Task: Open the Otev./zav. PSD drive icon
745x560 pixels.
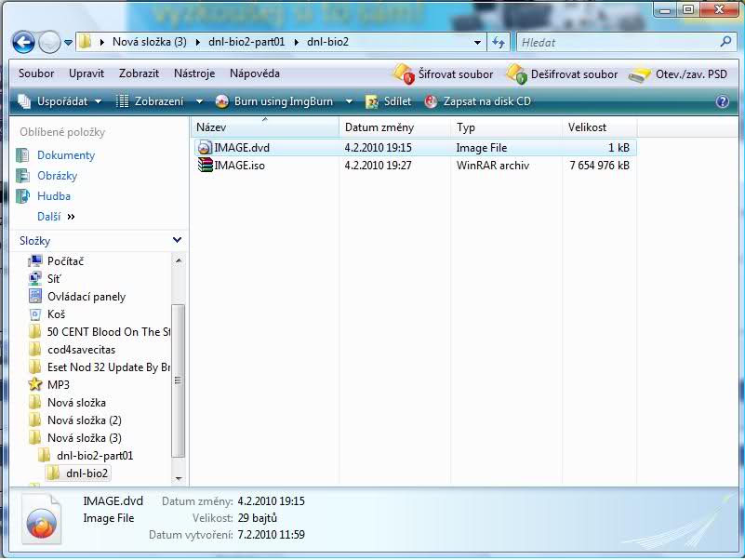Action: tap(640, 74)
